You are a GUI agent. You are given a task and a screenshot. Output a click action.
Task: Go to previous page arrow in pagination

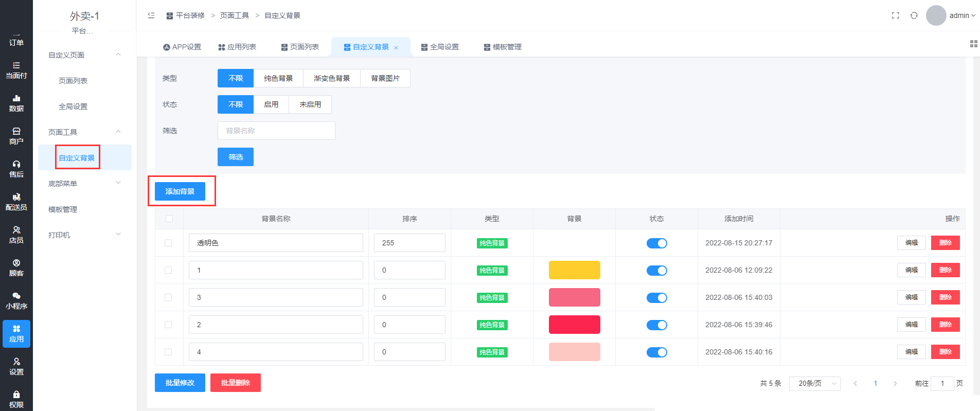(856, 383)
